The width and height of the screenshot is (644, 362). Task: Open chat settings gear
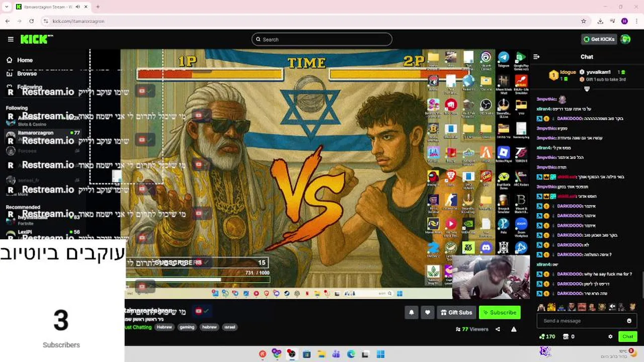610,337
